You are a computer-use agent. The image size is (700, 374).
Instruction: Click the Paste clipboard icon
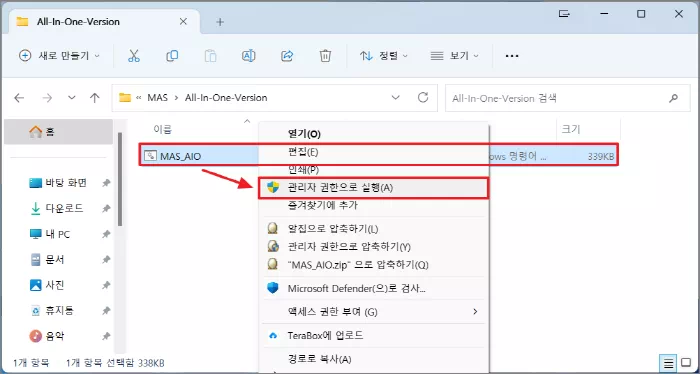[x=210, y=56]
